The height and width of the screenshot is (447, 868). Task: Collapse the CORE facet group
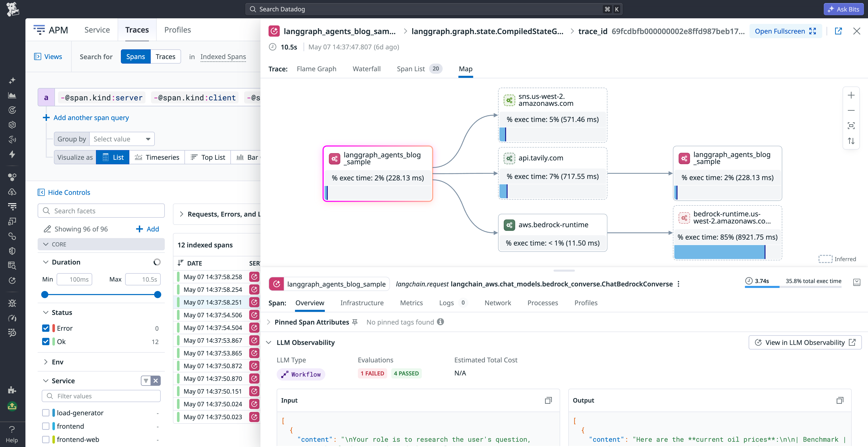point(101,244)
